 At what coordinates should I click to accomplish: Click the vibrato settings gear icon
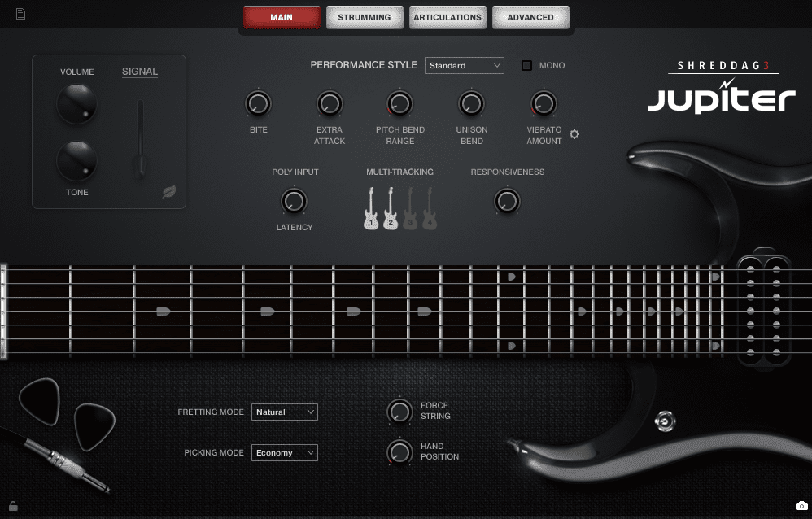[x=574, y=134]
